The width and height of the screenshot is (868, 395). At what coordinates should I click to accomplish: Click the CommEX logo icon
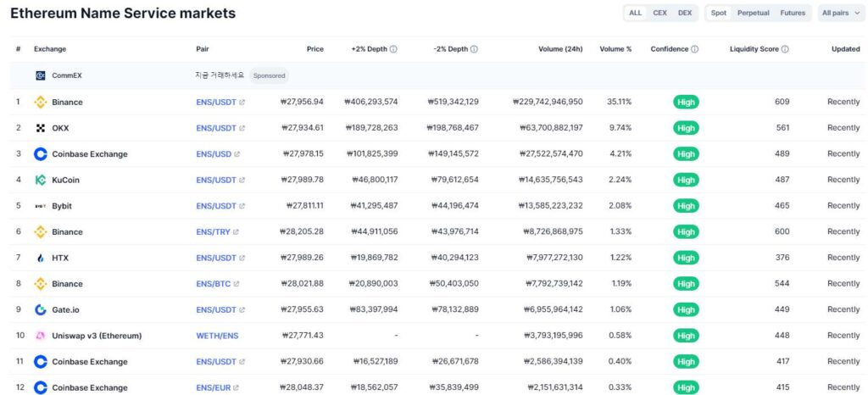click(x=41, y=75)
